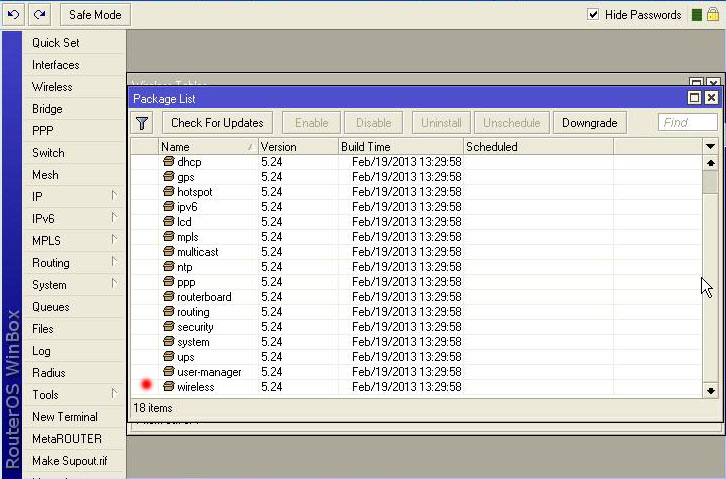Open MetaROUTER menu item
The image size is (726, 479).
point(74,438)
